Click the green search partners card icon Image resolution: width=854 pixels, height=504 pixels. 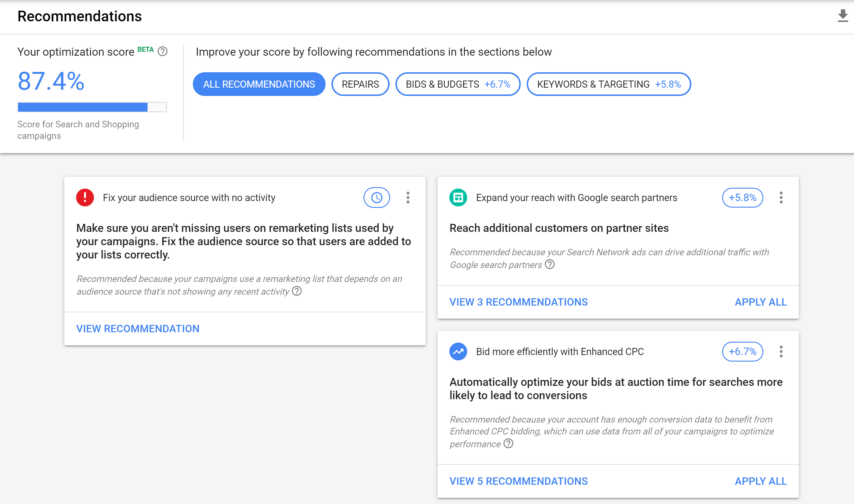[x=458, y=197]
